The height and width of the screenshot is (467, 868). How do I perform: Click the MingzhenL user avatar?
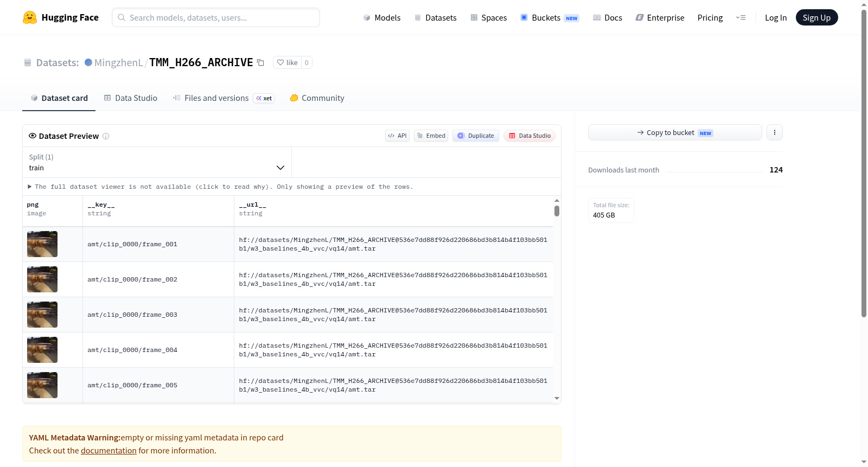[88, 62]
